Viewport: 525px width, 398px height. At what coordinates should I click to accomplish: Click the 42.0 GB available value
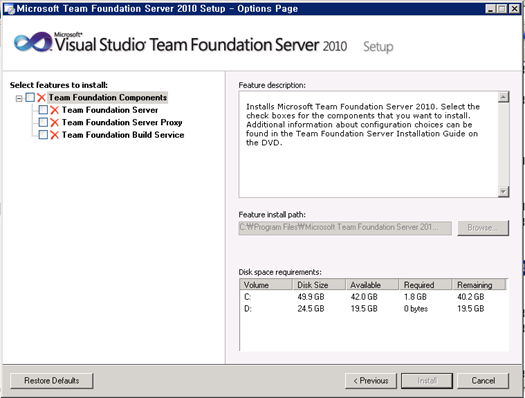pos(364,297)
